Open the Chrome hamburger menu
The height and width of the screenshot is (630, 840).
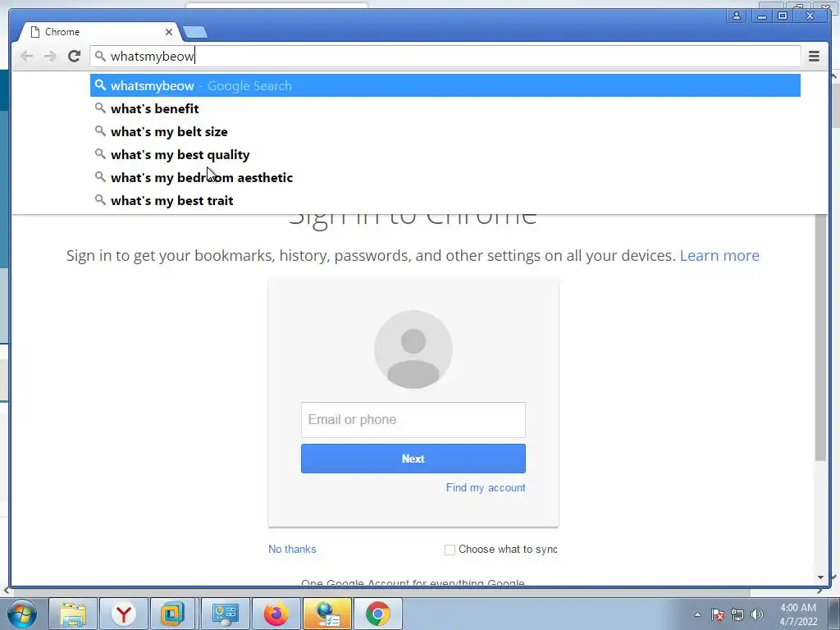pos(814,56)
